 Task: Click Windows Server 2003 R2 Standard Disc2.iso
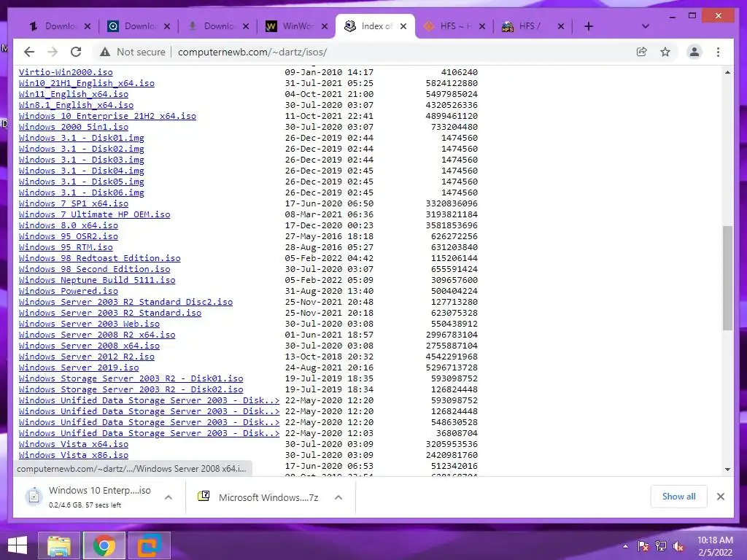click(x=125, y=303)
